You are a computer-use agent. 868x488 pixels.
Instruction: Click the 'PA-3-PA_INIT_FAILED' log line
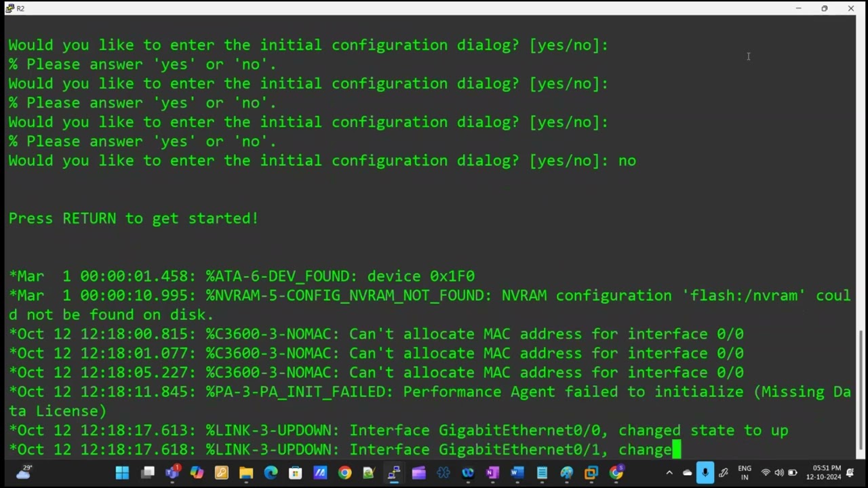[430, 401]
